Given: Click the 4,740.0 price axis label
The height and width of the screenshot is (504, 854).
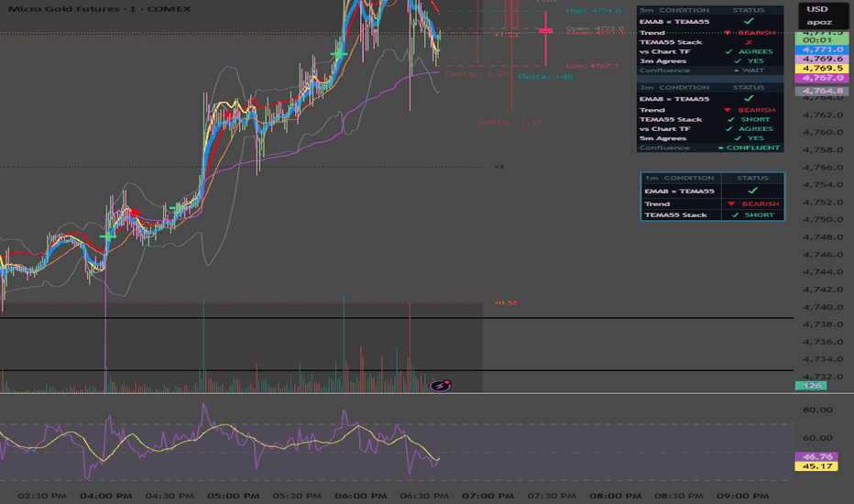Looking at the screenshot, I should tap(824, 307).
